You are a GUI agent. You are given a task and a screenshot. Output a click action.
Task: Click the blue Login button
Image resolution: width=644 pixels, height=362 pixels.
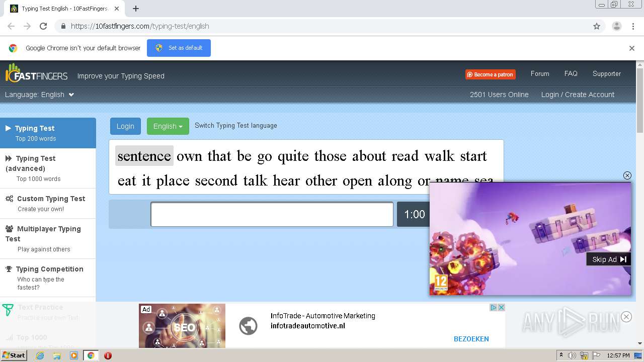[x=125, y=126]
